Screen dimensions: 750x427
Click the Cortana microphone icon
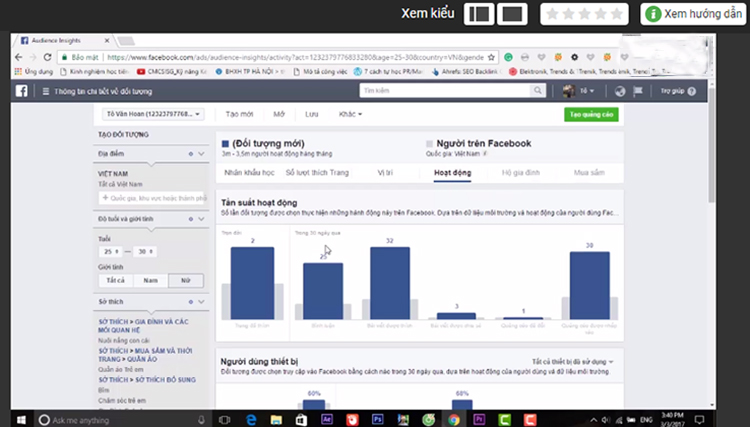201,420
